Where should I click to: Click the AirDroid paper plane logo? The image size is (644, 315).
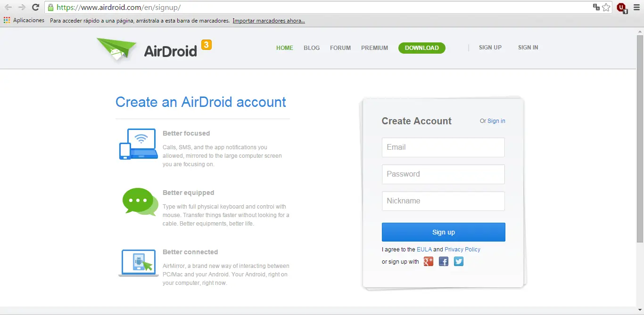click(116, 49)
